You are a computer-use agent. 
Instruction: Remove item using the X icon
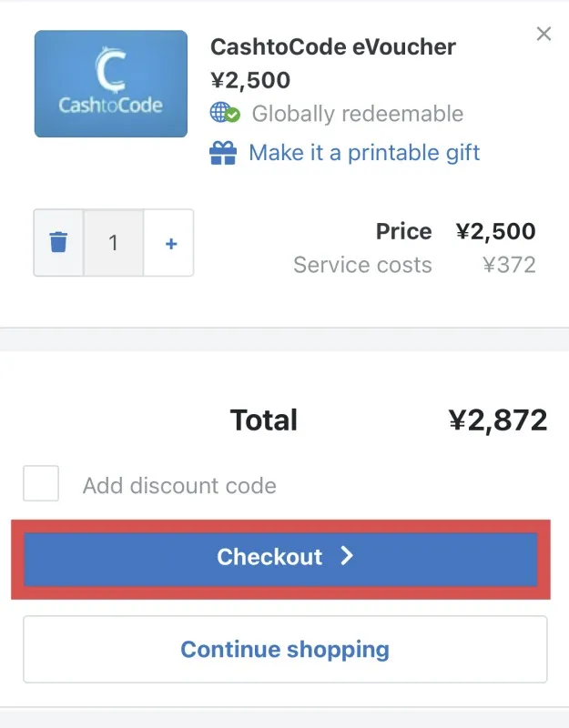(x=544, y=35)
